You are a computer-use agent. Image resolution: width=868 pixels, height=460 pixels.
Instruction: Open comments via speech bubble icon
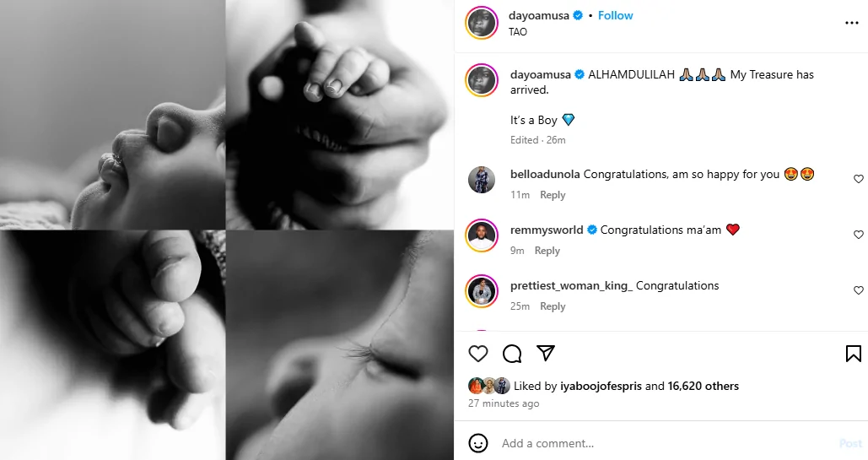click(512, 354)
